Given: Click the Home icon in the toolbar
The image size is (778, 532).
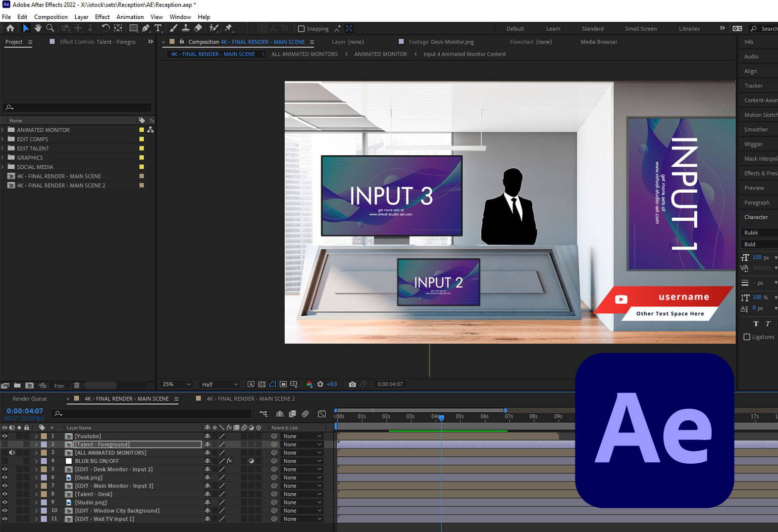Looking at the screenshot, I should coord(10,28).
